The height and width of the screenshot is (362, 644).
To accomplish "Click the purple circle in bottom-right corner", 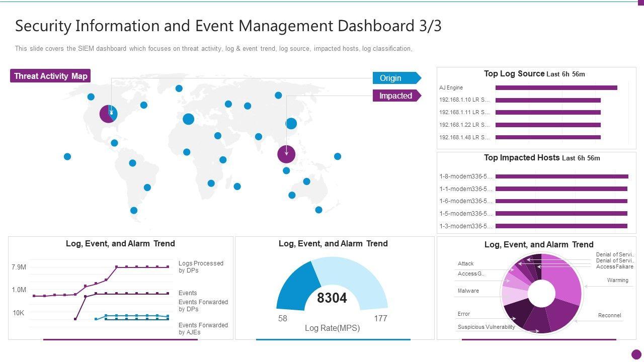I will click(x=636, y=354).
